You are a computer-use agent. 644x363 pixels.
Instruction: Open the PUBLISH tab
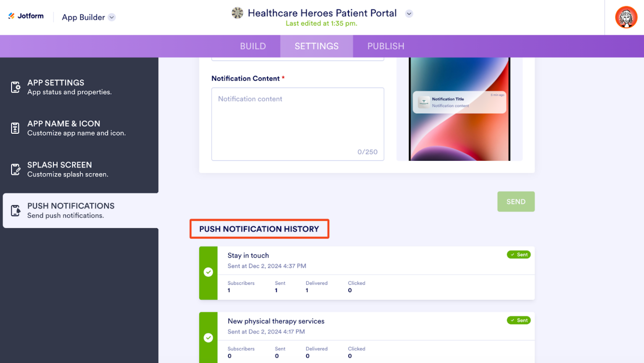(x=385, y=46)
